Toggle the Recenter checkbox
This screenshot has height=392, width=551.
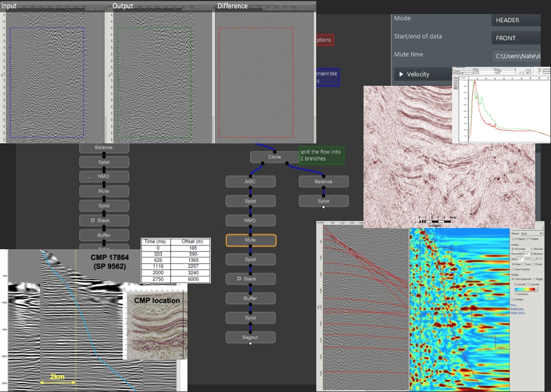click(x=531, y=254)
